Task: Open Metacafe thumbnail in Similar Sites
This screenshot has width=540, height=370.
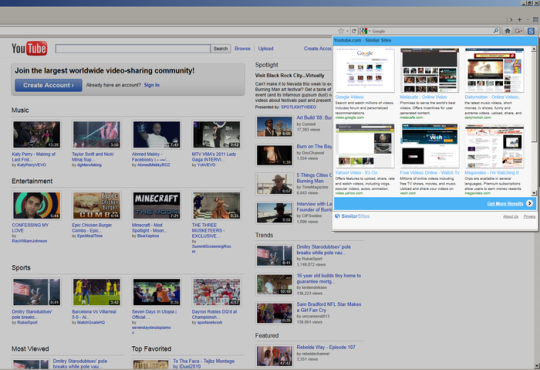Action: point(429,70)
